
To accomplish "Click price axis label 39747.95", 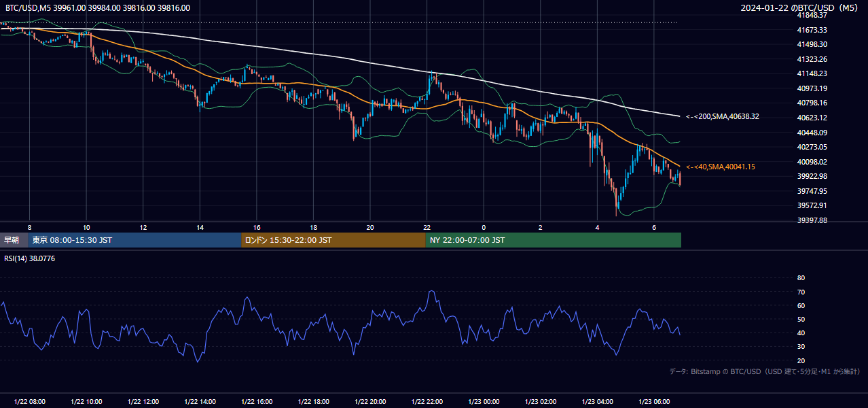I will 812,191.
